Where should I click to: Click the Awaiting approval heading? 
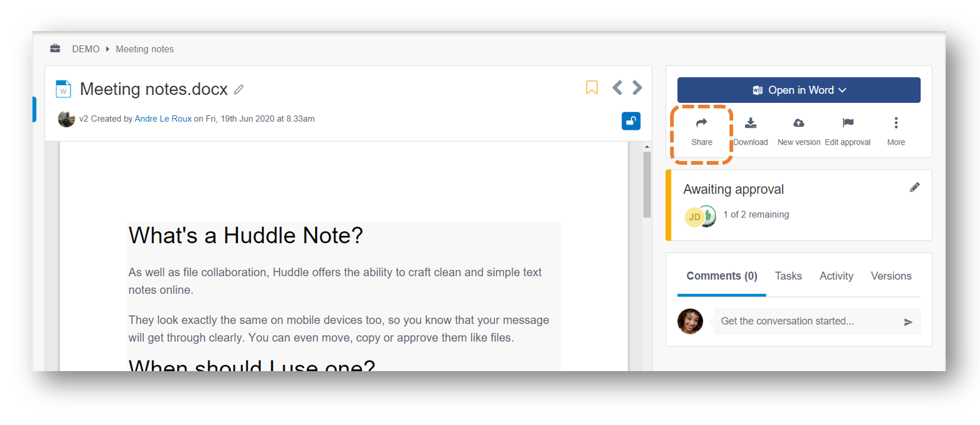(733, 189)
